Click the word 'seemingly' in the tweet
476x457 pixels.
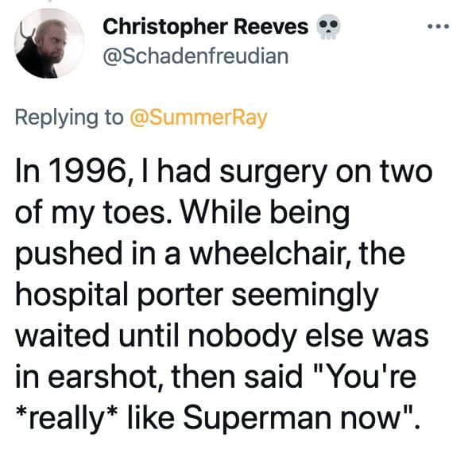[x=305, y=296]
